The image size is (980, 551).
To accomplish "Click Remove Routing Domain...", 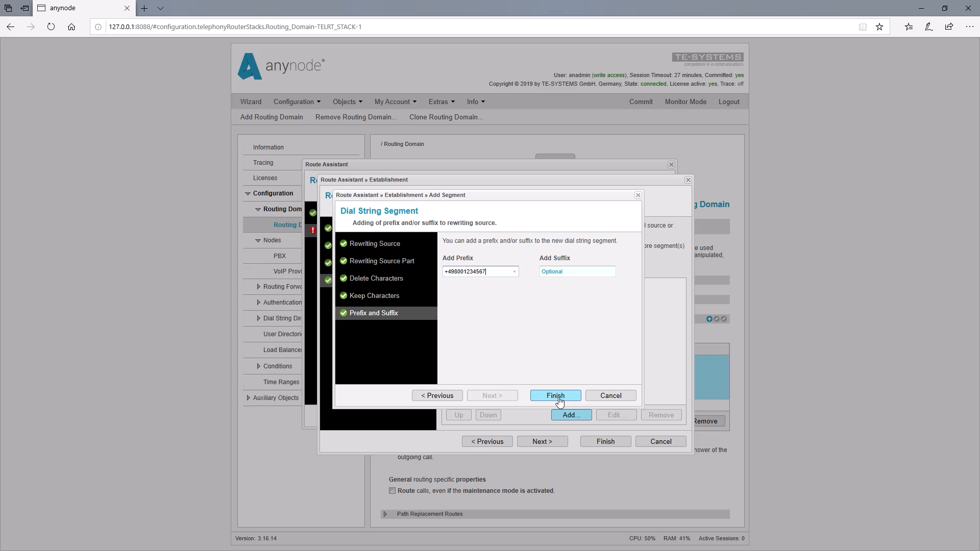I will [356, 117].
